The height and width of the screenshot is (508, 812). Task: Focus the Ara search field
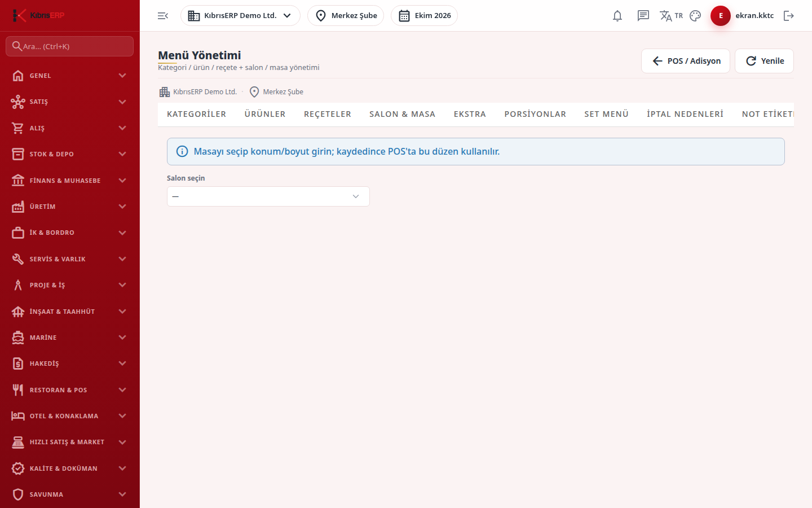[x=70, y=46]
